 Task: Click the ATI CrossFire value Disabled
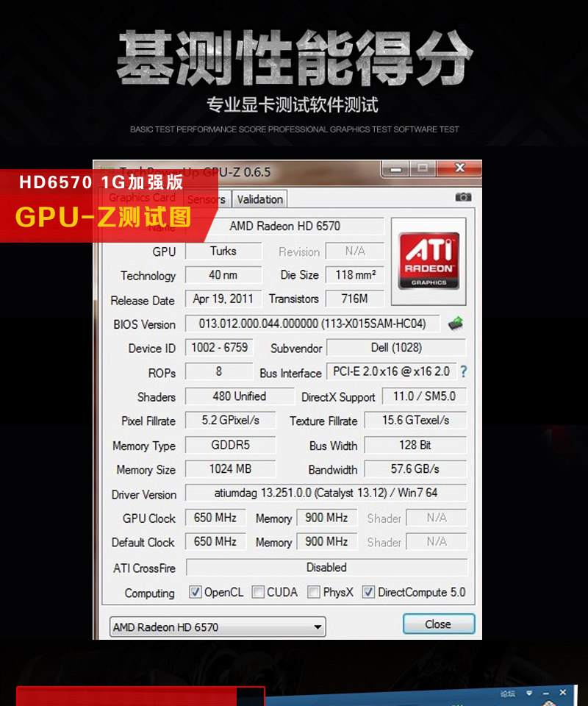tap(326, 567)
